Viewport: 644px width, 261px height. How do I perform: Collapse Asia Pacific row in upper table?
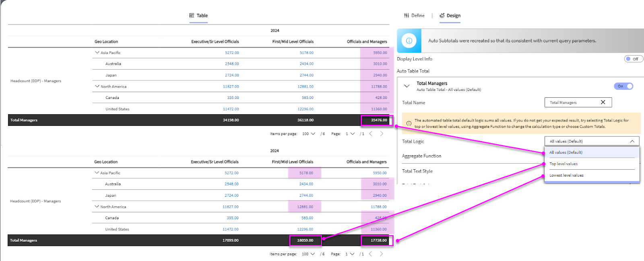coord(97,52)
